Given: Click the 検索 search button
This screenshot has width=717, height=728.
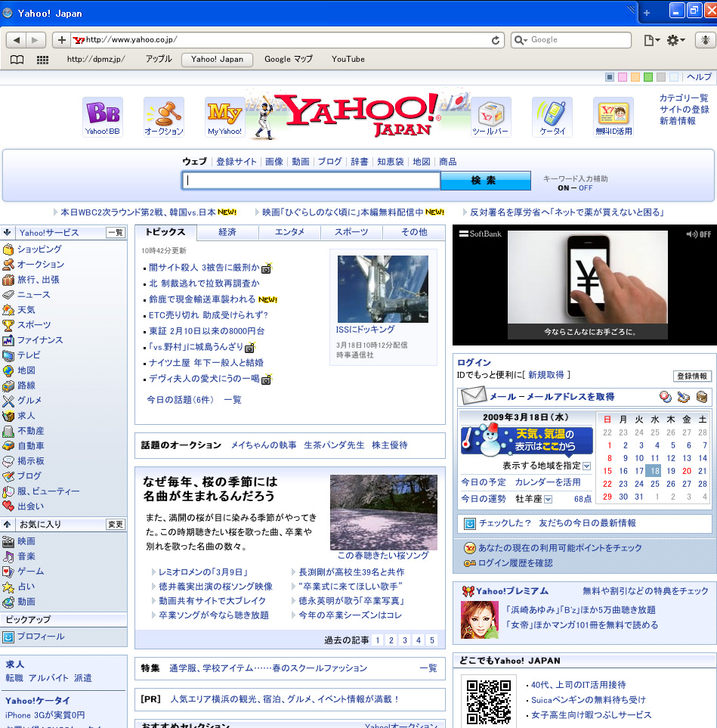Looking at the screenshot, I should pyautogui.click(x=485, y=181).
